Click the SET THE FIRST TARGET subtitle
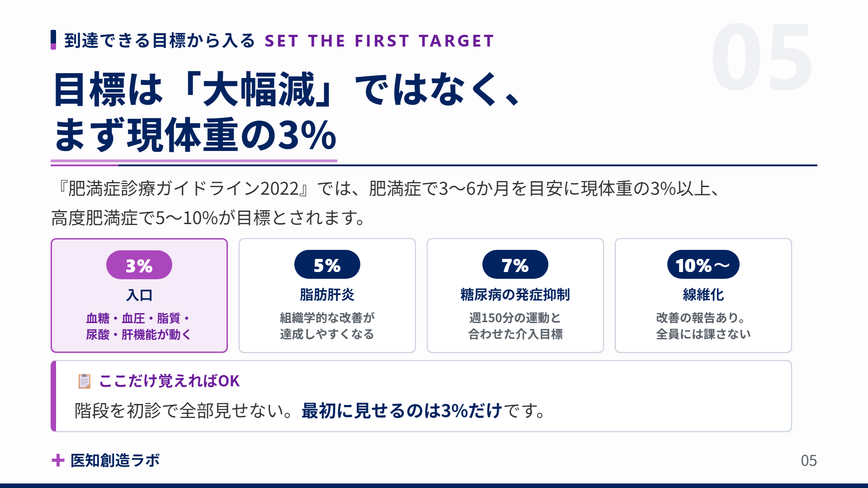This screenshot has height=488, width=868. coord(380,41)
